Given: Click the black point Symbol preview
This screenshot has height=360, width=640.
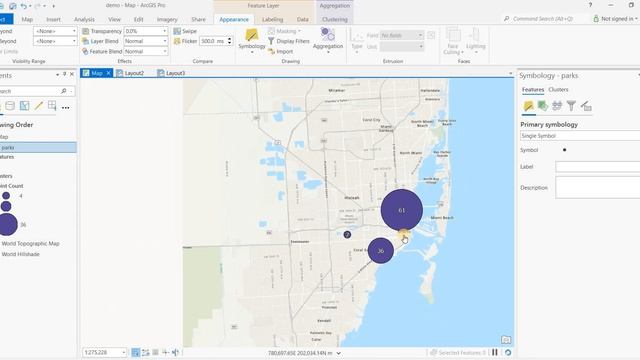Looking at the screenshot, I should [564, 150].
